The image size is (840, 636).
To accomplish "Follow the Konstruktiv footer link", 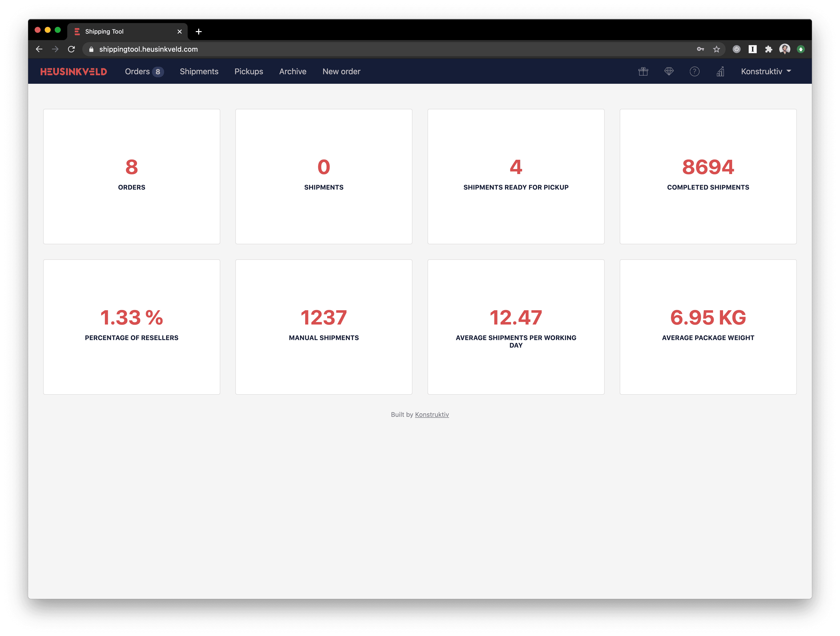I will (x=432, y=414).
